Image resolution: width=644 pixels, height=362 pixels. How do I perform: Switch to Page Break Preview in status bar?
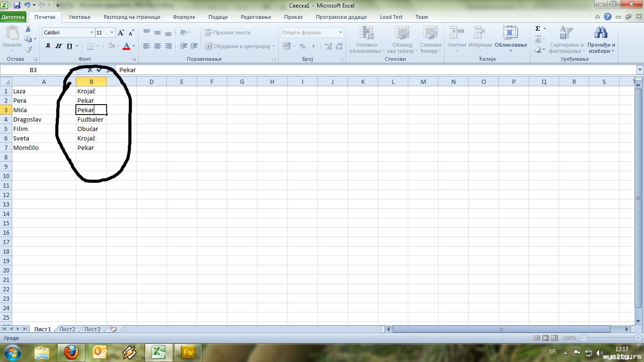click(x=554, y=338)
